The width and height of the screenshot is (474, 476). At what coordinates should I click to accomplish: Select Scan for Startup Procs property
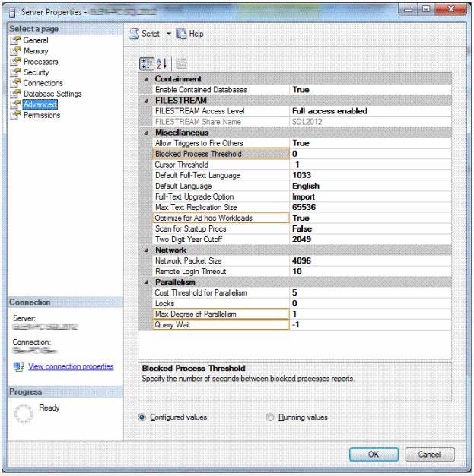click(x=221, y=229)
